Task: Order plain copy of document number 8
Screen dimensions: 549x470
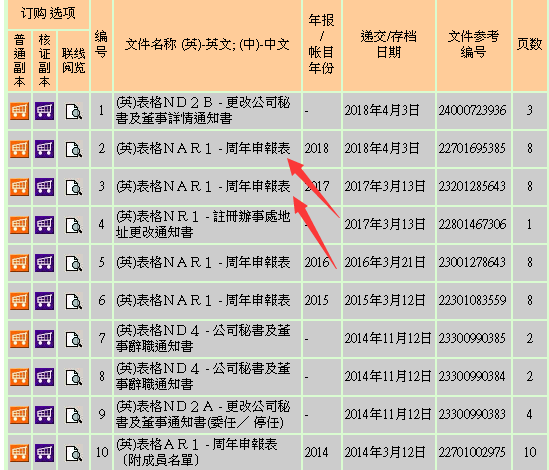Action: click(19, 376)
